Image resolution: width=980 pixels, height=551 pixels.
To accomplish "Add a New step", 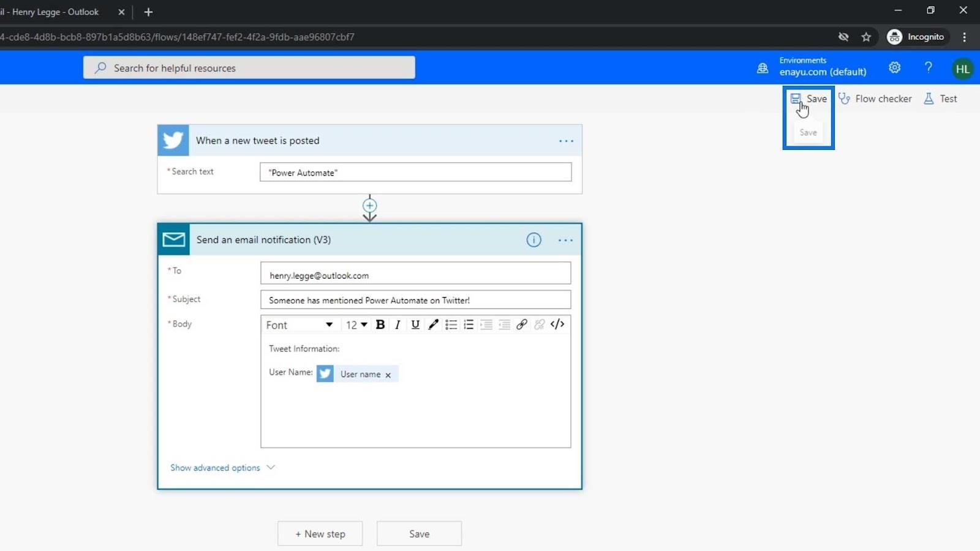I will [x=320, y=534].
